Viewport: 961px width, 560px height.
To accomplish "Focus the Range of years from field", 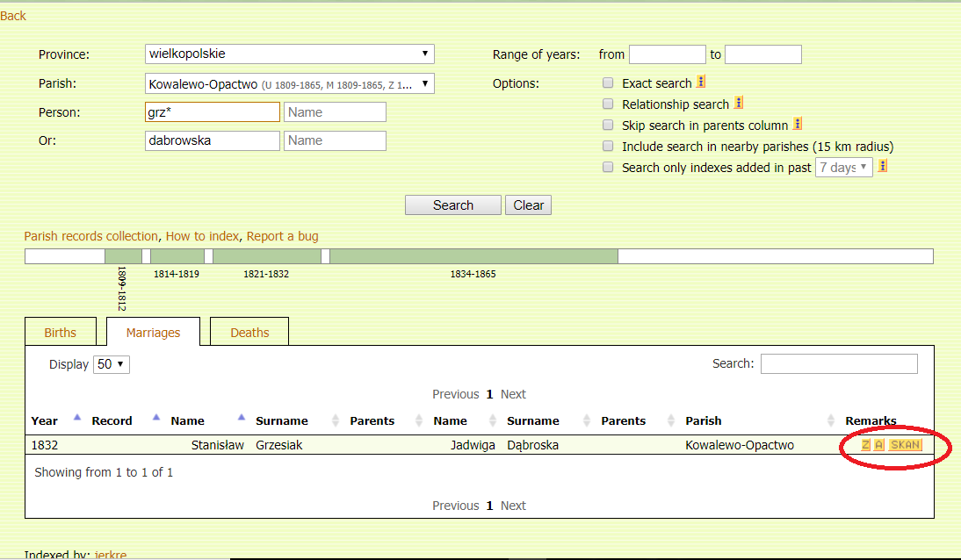I will point(667,54).
